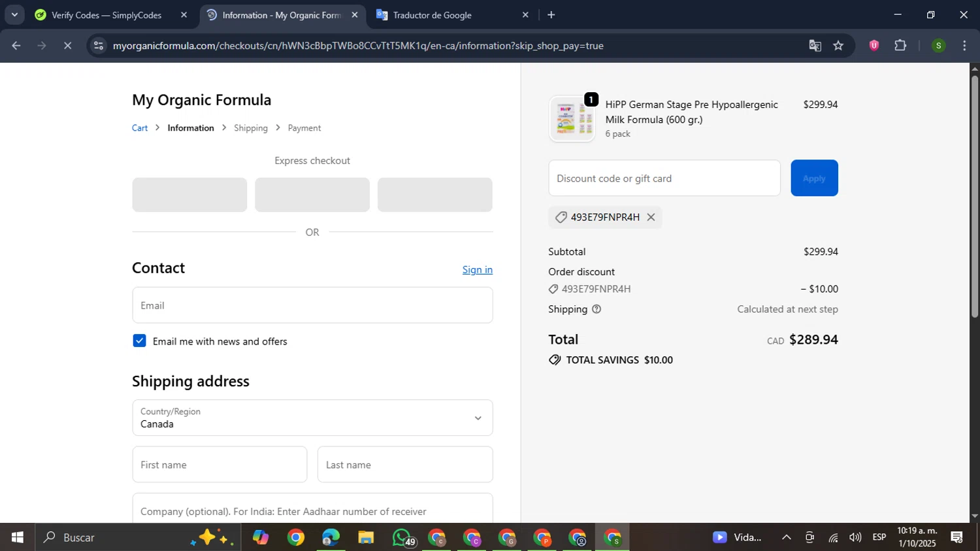Show hidden system tray icons

point(787,537)
